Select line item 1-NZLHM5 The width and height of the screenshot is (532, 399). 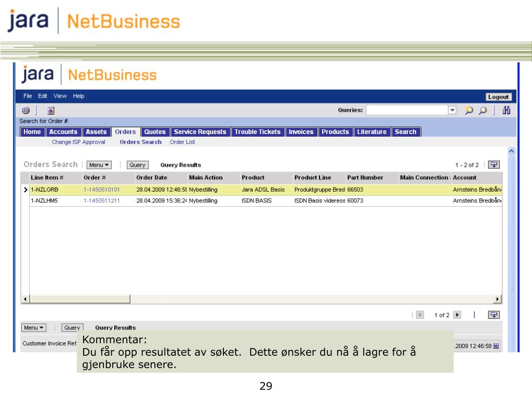pyautogui.click(x=44, y=201)
